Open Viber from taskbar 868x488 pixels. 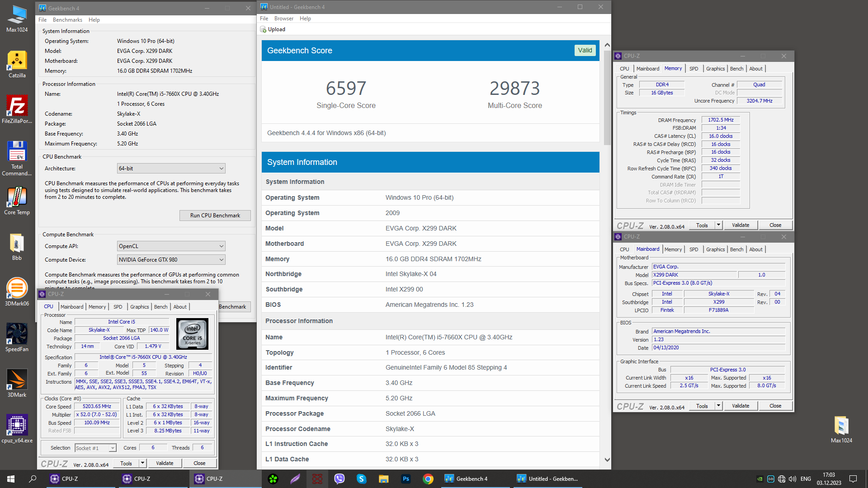point(339,479)
